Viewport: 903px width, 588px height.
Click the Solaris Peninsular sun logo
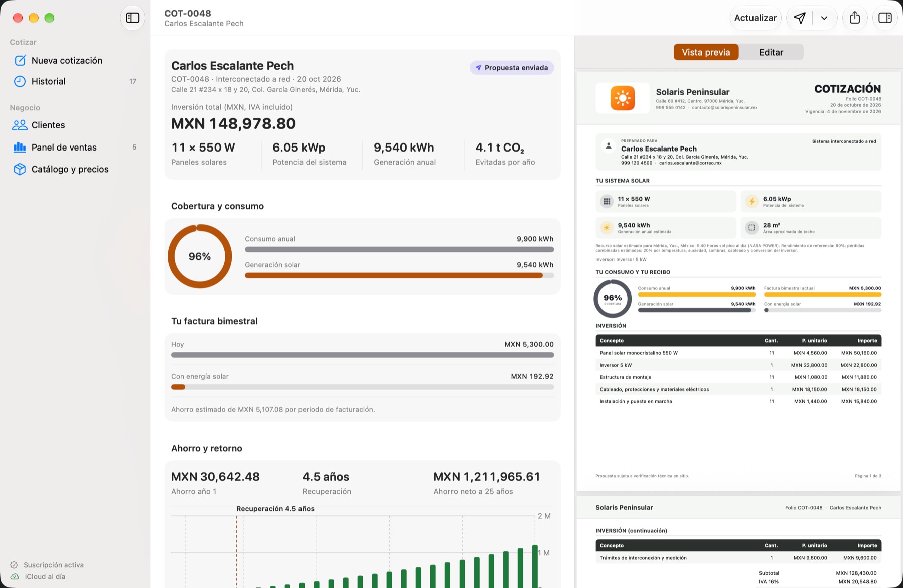tap(623, 98)
